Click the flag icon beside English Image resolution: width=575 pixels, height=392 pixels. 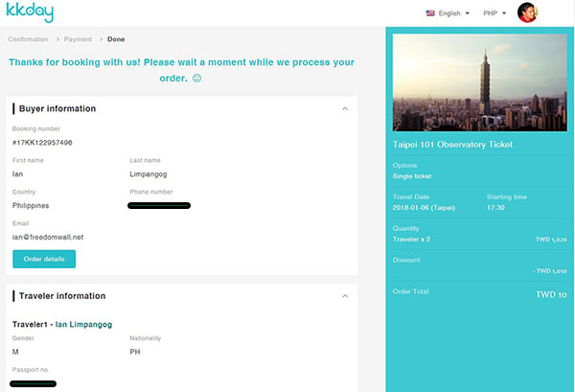click(430, 13)
